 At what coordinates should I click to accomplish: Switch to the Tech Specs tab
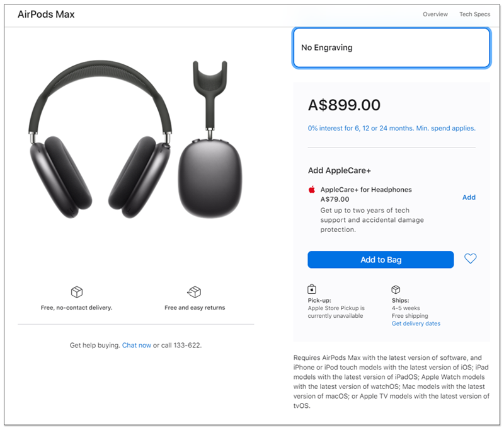coord(474,14)
